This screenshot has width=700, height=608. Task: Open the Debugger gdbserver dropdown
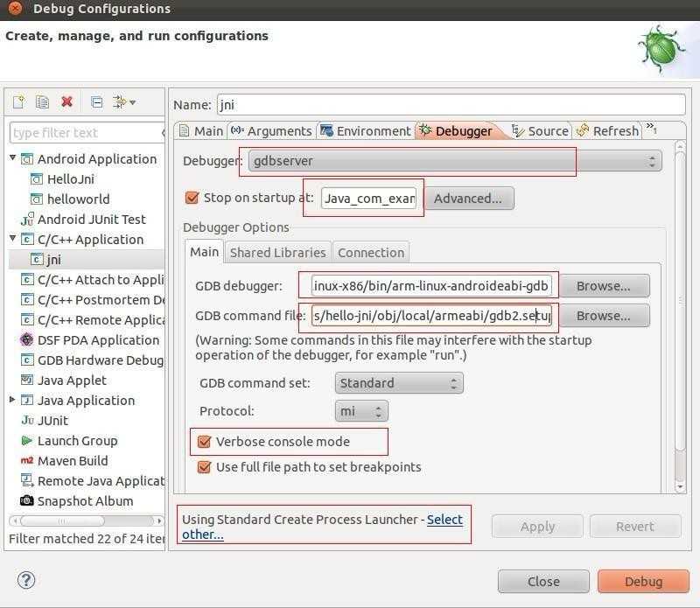coord(454,161)
